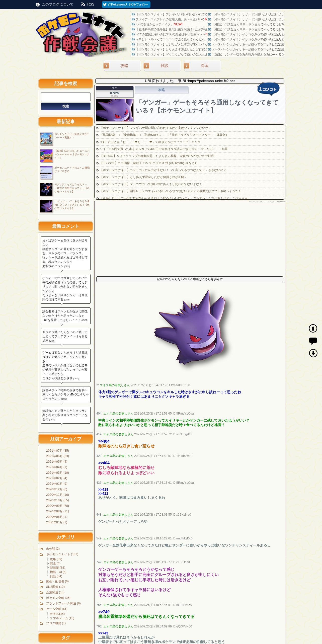
Task: Jump to comments with speech bubble icon
Action: coord(313,341)
